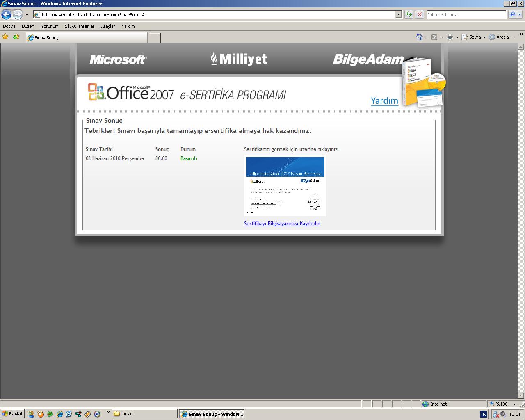Click the Office 2007 e-Sertifika logo
This screenshot has width=525, height=420.
(x=187, y=93)
